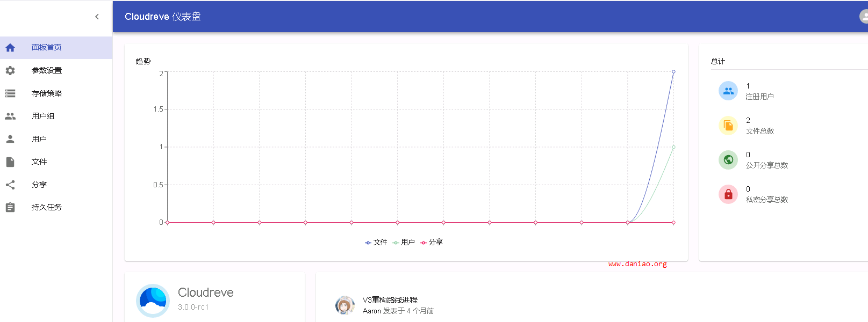Toggle the 用户 series in chart legend
Image resolution: width=868 pixels, height=322 pixels.
click(x=404, y=243)
